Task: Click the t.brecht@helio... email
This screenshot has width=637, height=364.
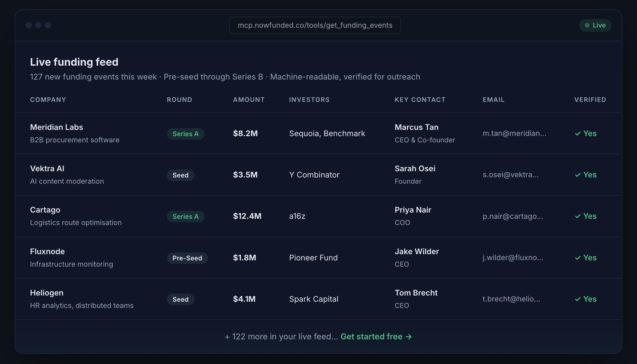Action: [511, 299]
